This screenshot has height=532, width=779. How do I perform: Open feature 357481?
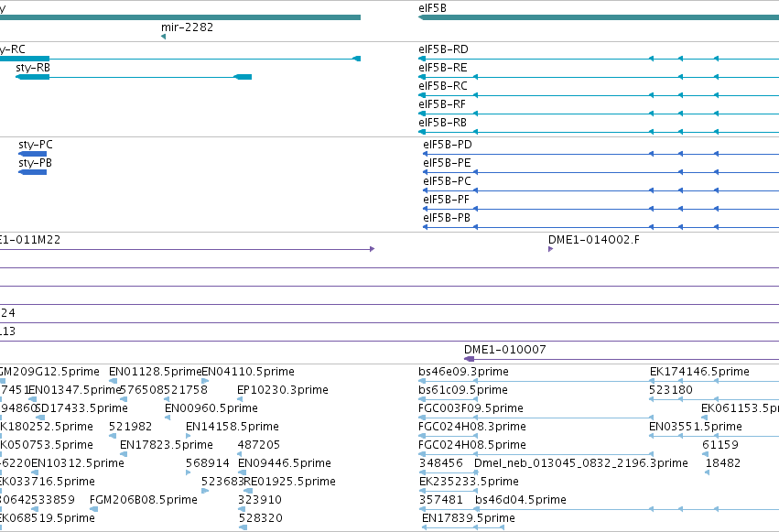[x=440, y=500]
